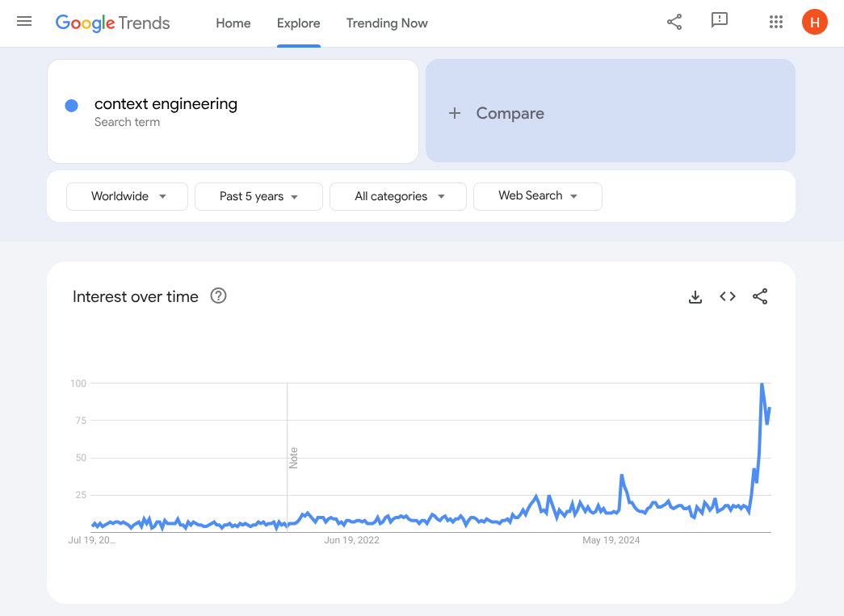Open the embed code for the trends chart
The height and width of the screenshot is (616, 844).
click(x=727, y=296)
